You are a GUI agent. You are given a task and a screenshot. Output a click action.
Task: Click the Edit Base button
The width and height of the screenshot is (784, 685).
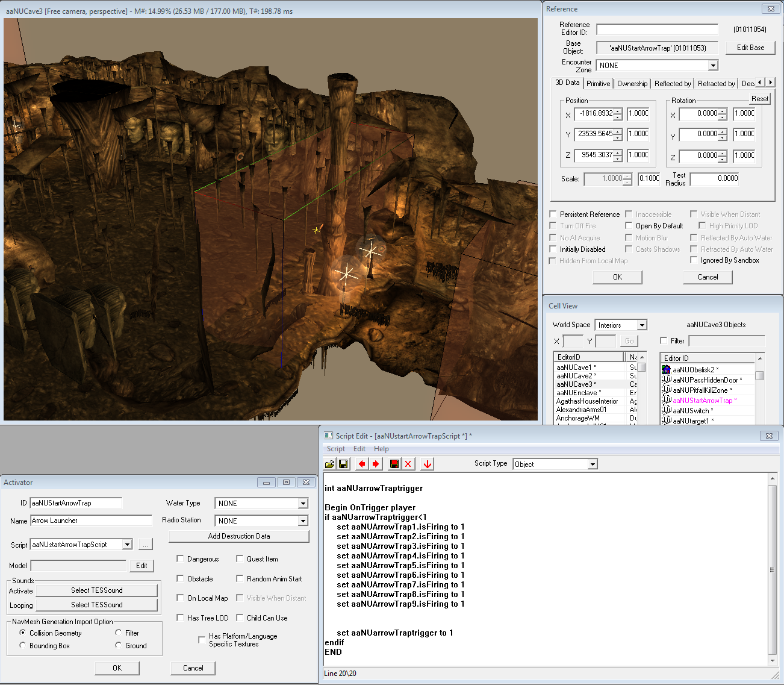tap(750, 48)
